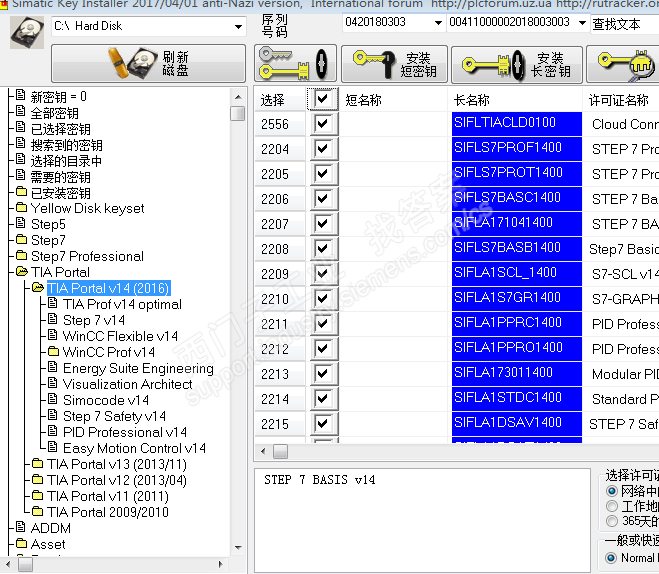
Task: Uncheck the checkbox in row 2215
Action: (x=322, y=424)
